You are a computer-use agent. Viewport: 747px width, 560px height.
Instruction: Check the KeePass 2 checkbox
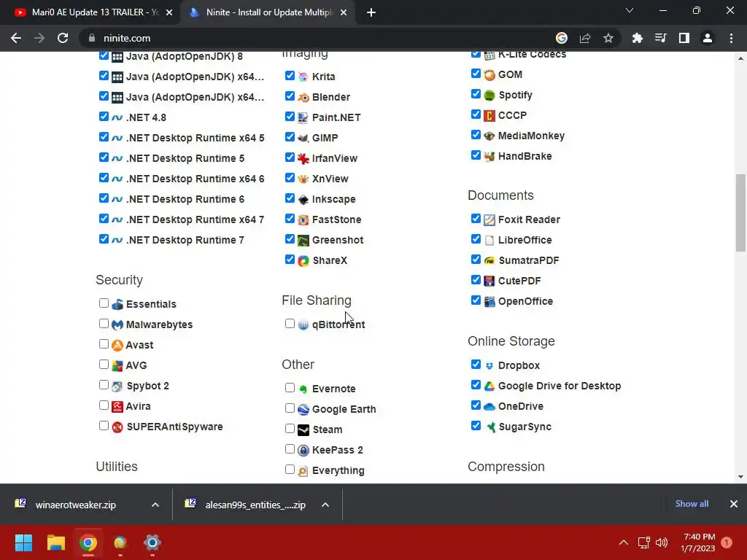point(290,449)
